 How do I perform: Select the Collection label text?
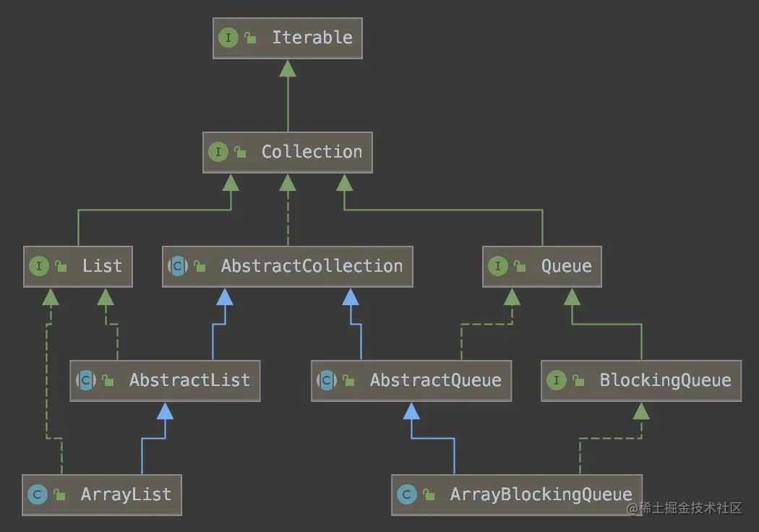312,152
